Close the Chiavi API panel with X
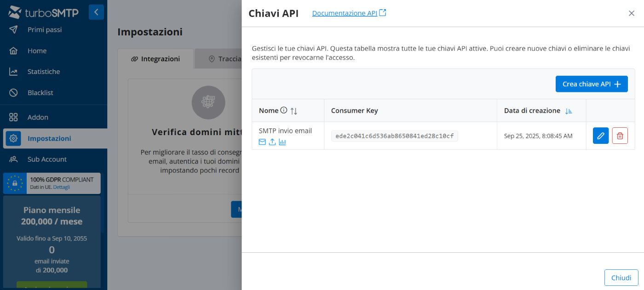Image resolution: width=644 pixels, height=290 pixels. point(631,13)
